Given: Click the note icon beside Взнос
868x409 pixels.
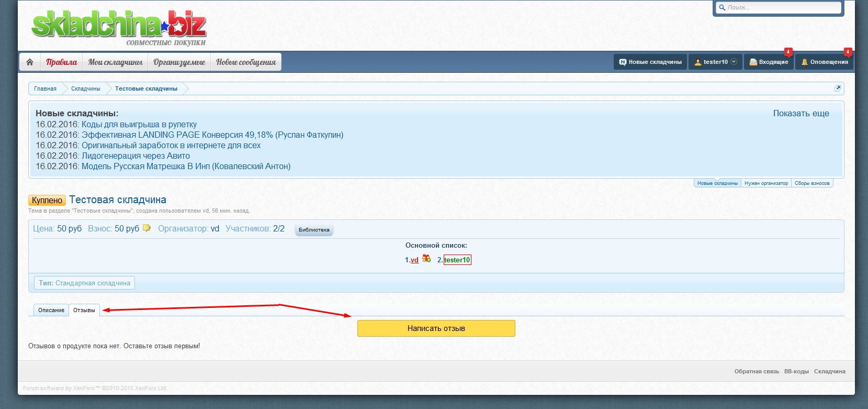Looking at the screenshot, I should (x=146, y=228).
